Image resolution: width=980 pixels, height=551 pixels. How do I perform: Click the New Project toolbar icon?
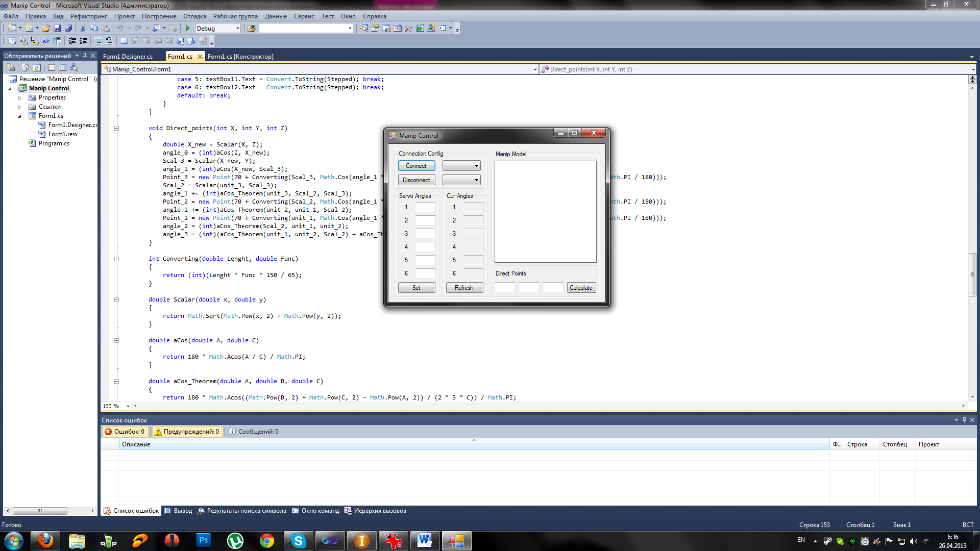tap(11, 29)
